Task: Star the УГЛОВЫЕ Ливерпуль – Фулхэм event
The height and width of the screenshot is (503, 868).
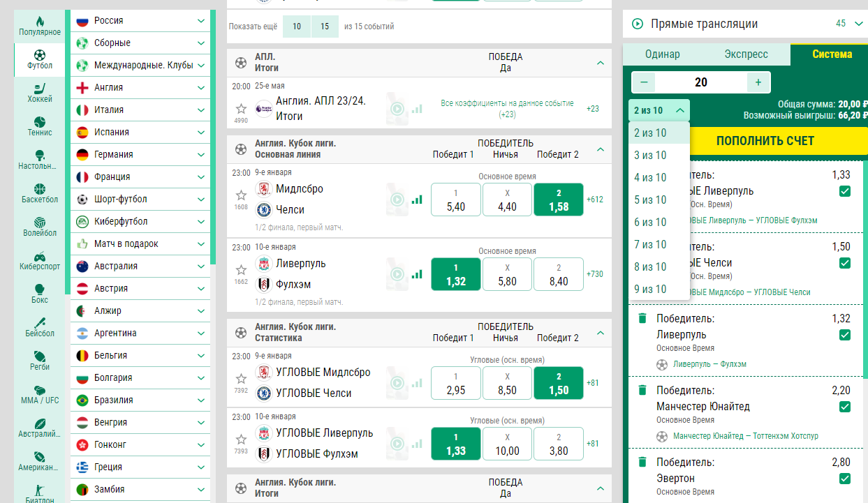Action: (241, 440)
